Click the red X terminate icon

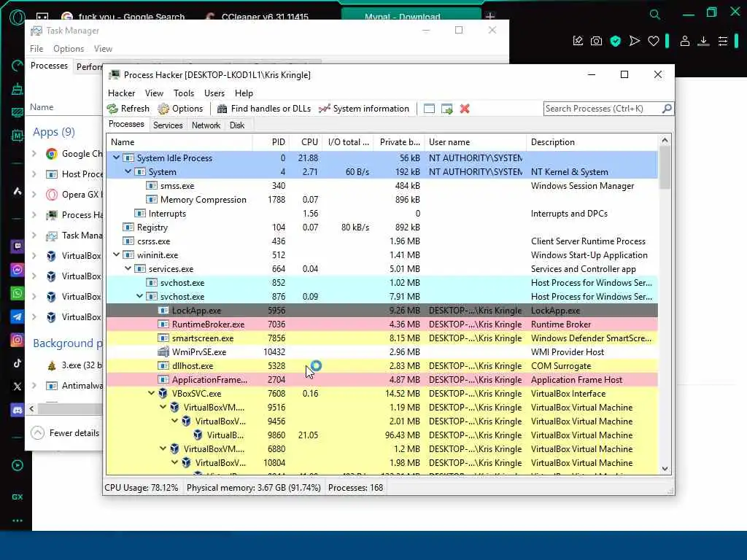point(465,109)
